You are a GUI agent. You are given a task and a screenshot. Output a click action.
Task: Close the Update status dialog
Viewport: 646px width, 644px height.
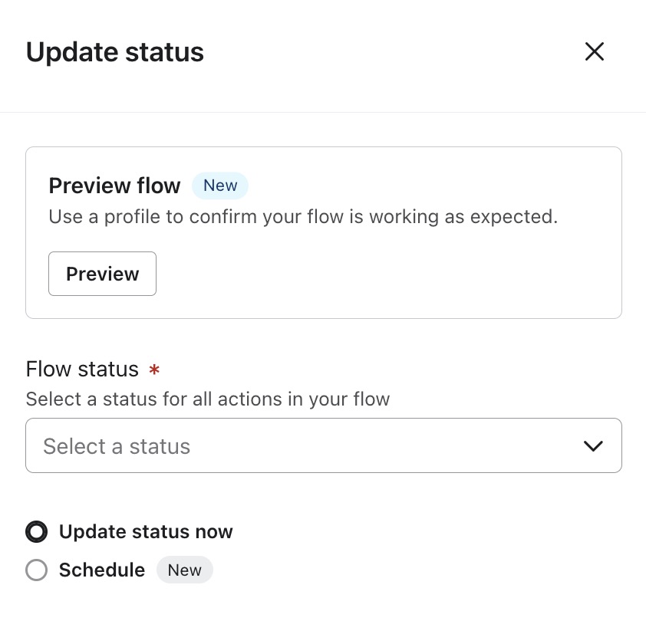[x=595, y=52]
